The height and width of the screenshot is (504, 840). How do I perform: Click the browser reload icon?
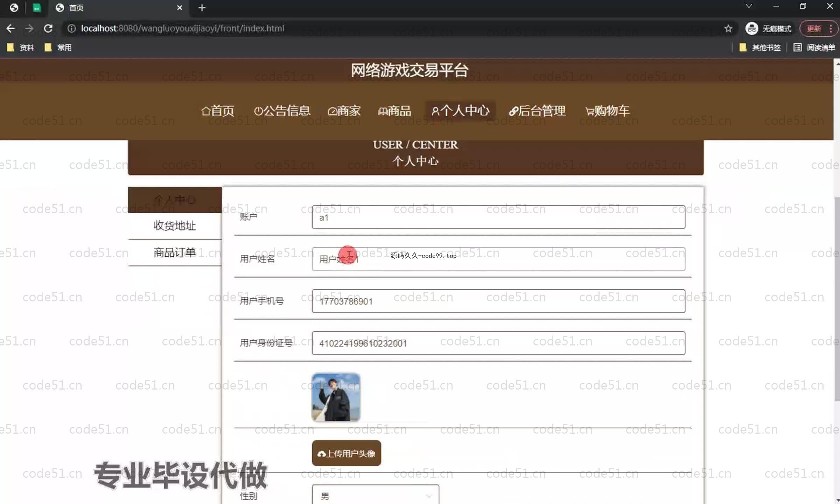48,28
